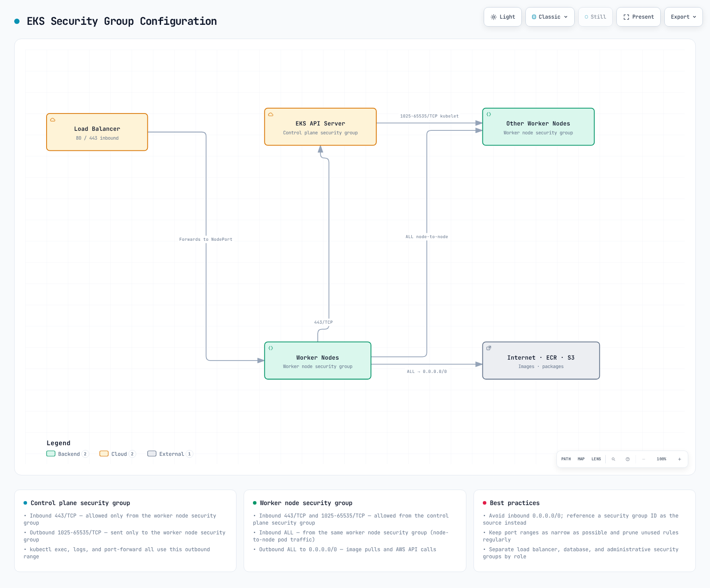This screenshot has width=710, height=588.
Task: Click the orange Cloud legend swatch
Action: [104, 454]
